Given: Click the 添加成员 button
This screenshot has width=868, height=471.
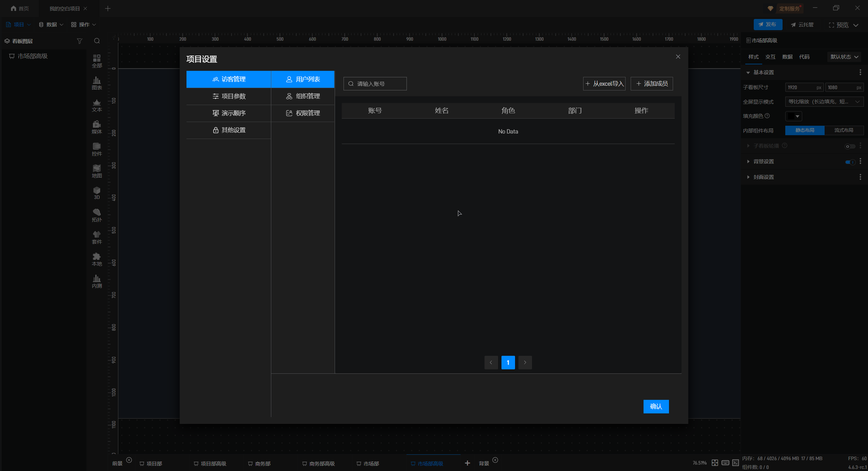Looking at the screenshot, I should click(652, 84).
